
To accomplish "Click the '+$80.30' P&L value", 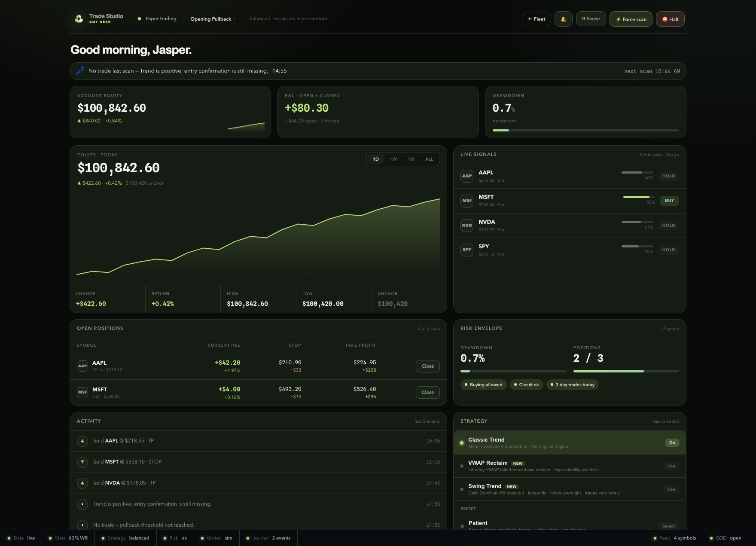I will (x=307, y=108).
